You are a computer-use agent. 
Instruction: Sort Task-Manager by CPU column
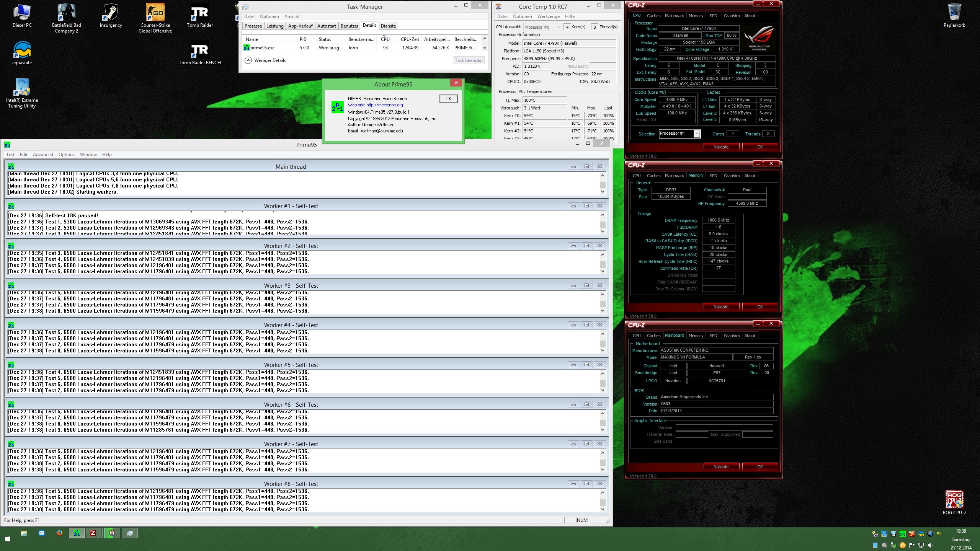tap(385, 39)
